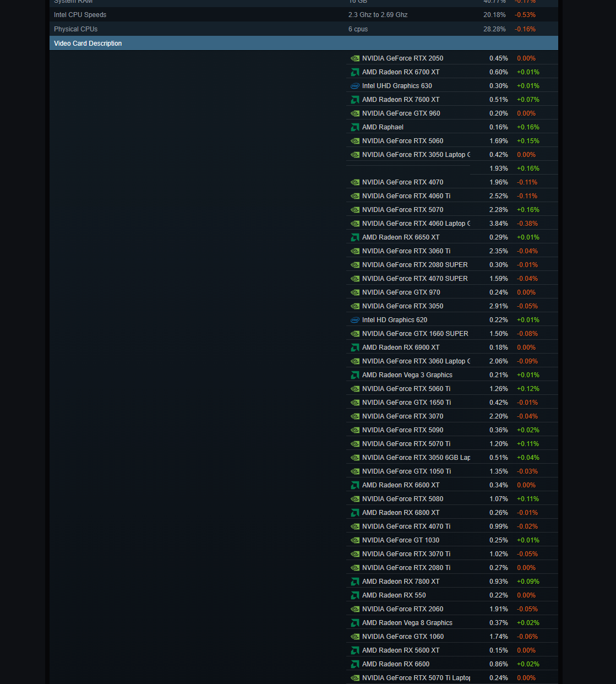Click the Intel logo beside HD Graphics 620
616x684 pixels.
click(355, 320)
